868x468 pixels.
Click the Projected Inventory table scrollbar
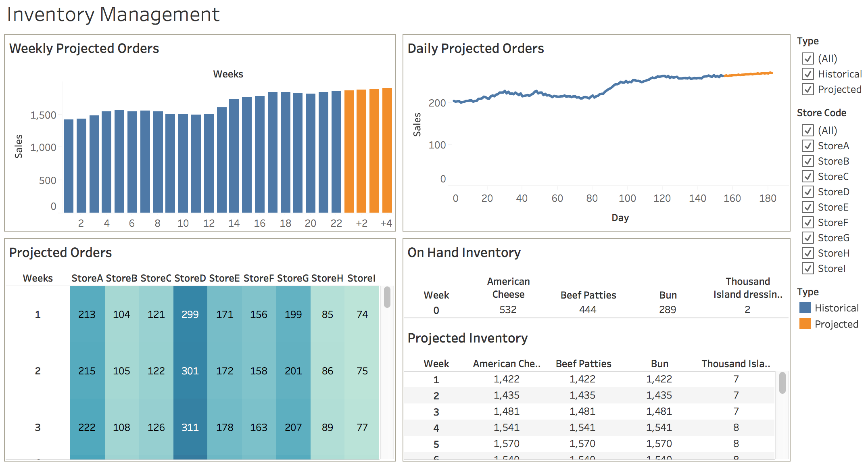[x=782, y=383]
